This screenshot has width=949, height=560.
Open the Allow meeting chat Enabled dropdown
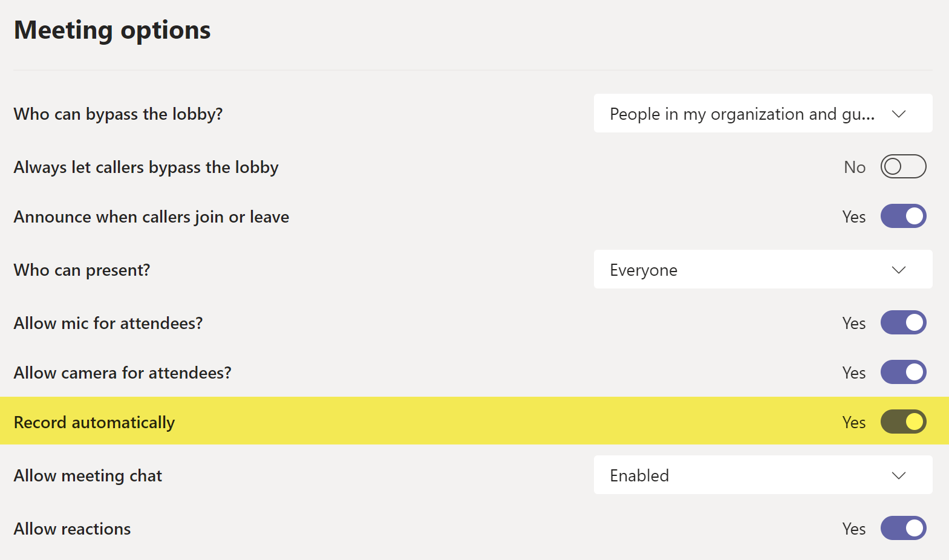coord(763,475)
